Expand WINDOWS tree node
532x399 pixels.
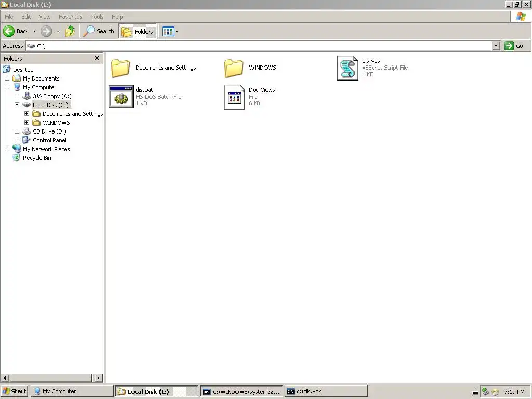point(26,122)
